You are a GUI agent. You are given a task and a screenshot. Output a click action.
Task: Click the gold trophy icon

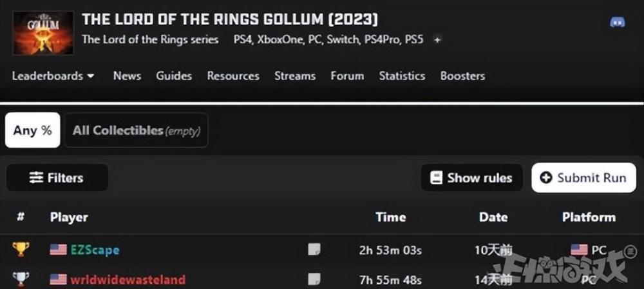[x=21, y=250]
